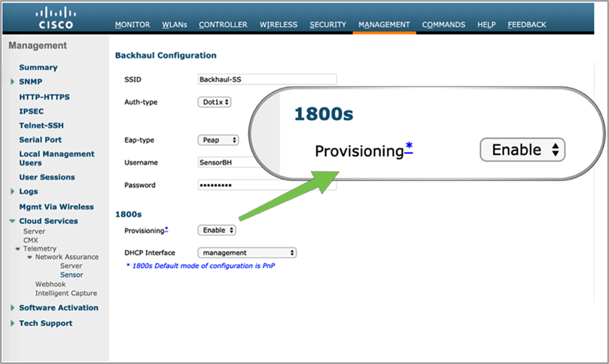Image resolution: width=609 pixels, height=364 pixels.
Task: Click the Management sidebar title
Action: tap(38, 45)
